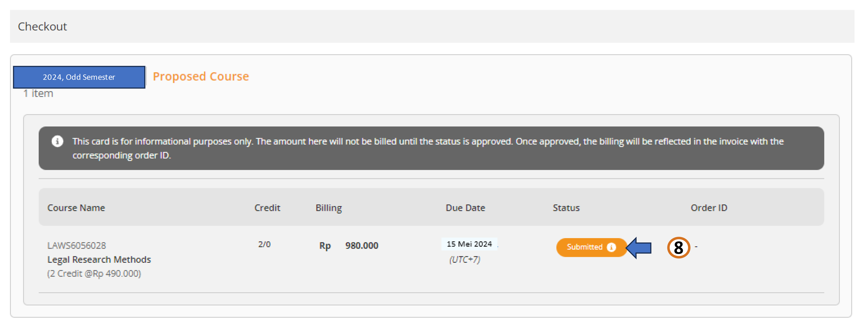
Task: Click the course code LAWS6056028
Action: (77, 245)
